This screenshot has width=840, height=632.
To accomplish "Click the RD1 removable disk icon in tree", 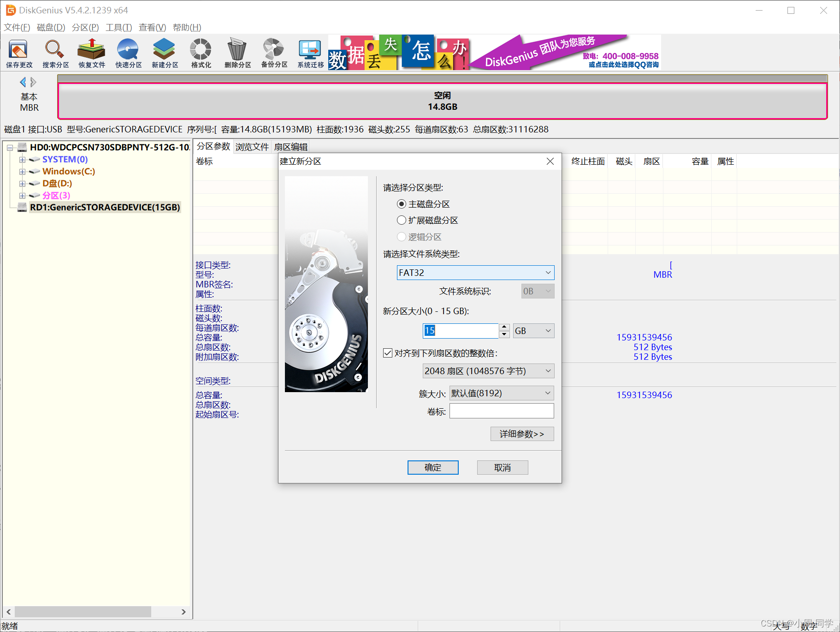I will (x=22, y=207).
